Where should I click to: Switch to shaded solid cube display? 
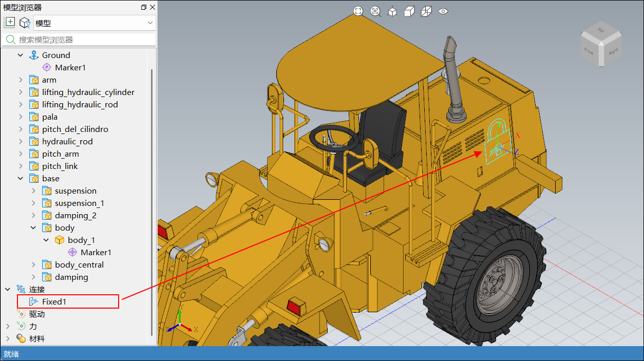409,11
